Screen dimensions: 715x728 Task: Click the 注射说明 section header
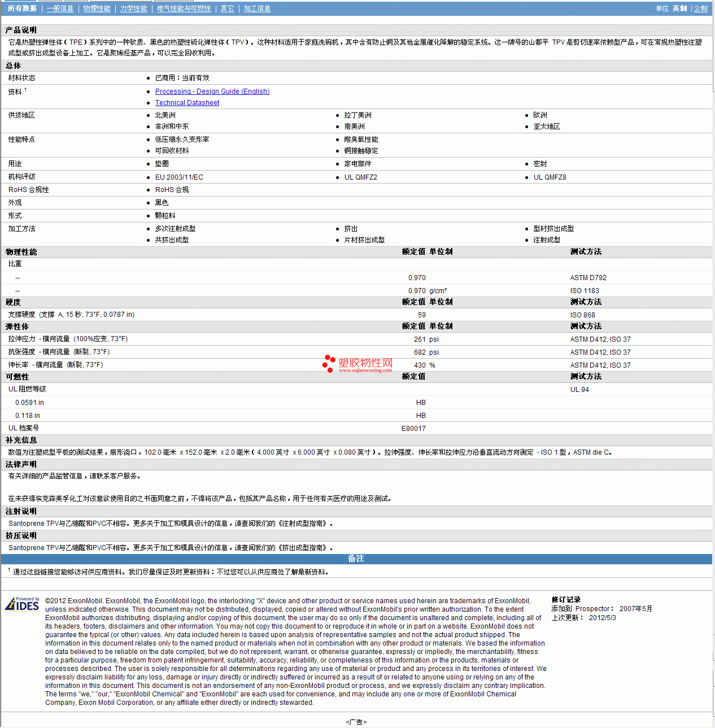tap(21, 511)
